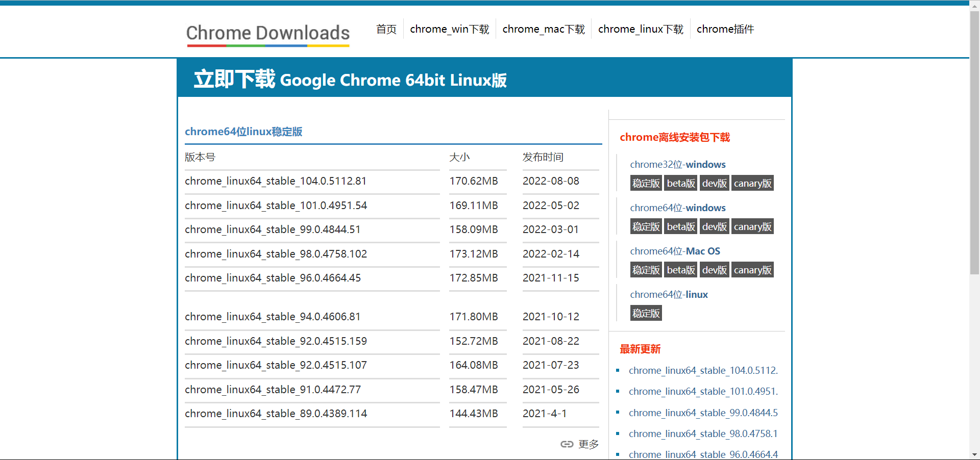
Task: Click the 2022-05-02 release date cell
Action: point(551,206)
